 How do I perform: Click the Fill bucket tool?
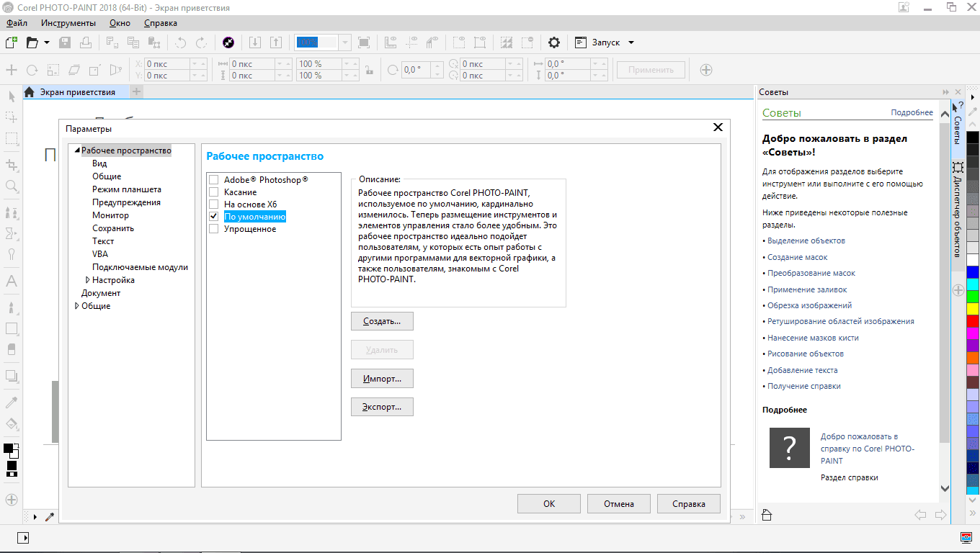12,423
